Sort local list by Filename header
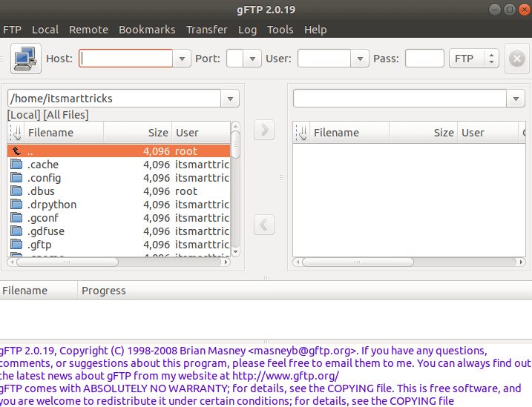 point(64,133)
